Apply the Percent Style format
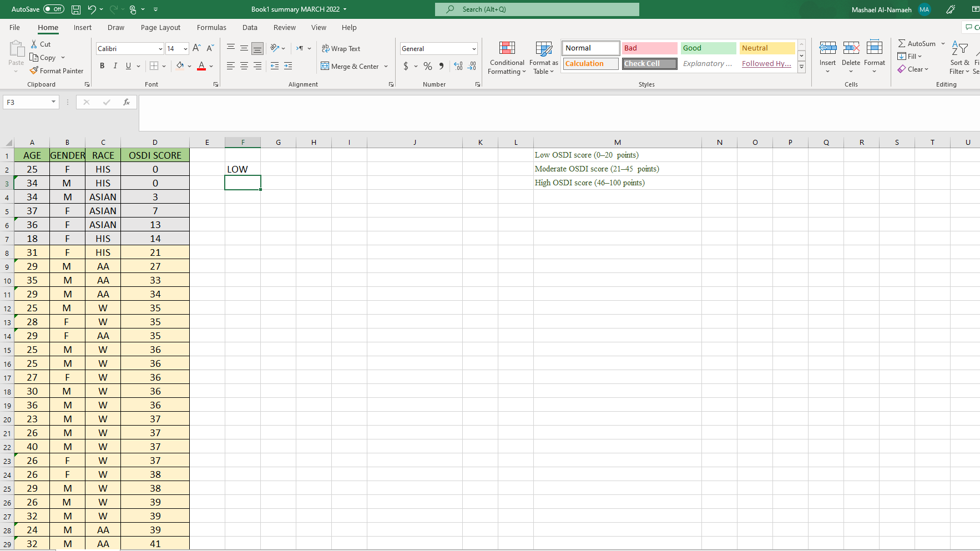Viewport: 980px width, 551px height. tap(428, 66)
